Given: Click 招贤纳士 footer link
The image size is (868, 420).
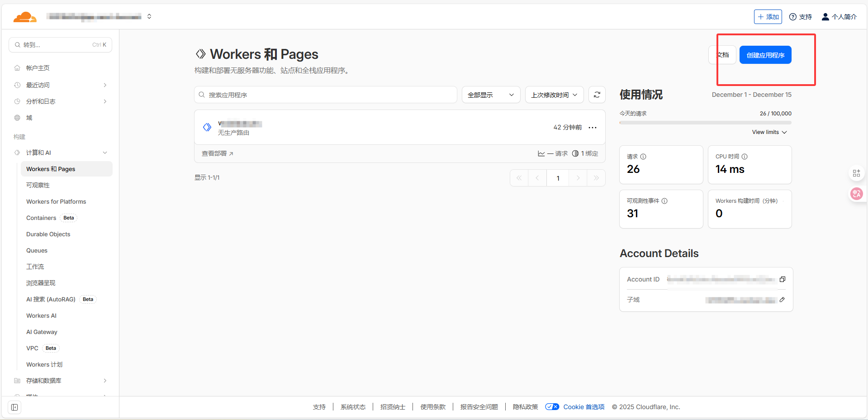Looking at the screenshot, I should pyautogui.click(x=393, y=407).
